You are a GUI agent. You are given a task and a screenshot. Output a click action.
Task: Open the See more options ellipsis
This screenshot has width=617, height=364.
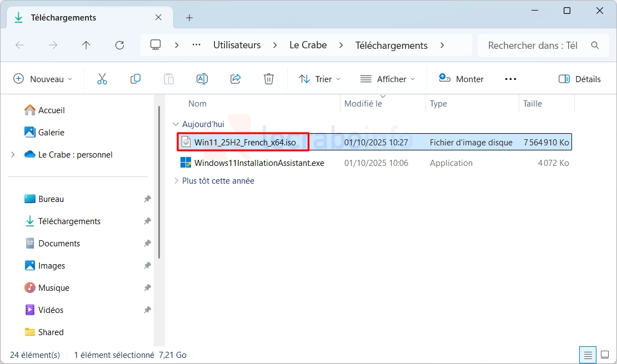pyautogui.click(x=510, y=79)
